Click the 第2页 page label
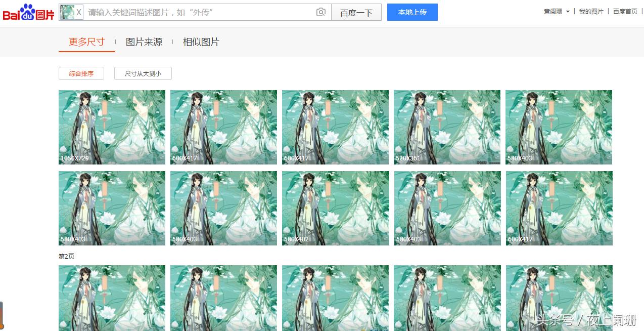The width and height of the screenshot is (644, 331). (x=67, y=256)
